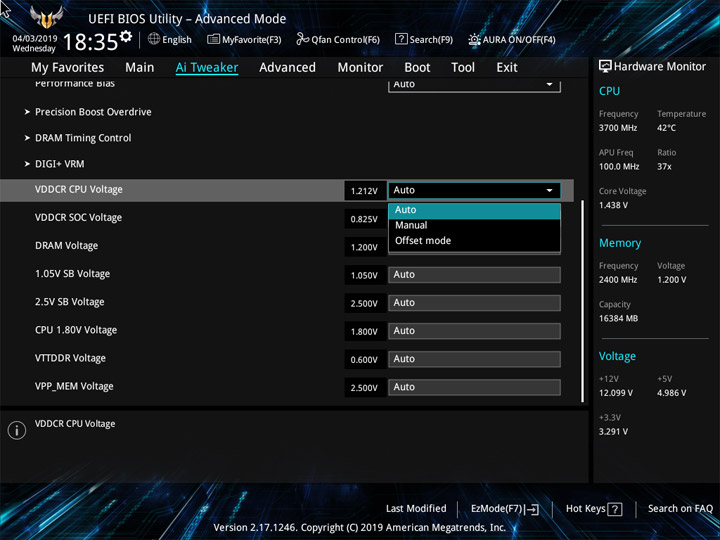Choose Manual in the voltage dropdown list
720x540 pixels.
474,225
